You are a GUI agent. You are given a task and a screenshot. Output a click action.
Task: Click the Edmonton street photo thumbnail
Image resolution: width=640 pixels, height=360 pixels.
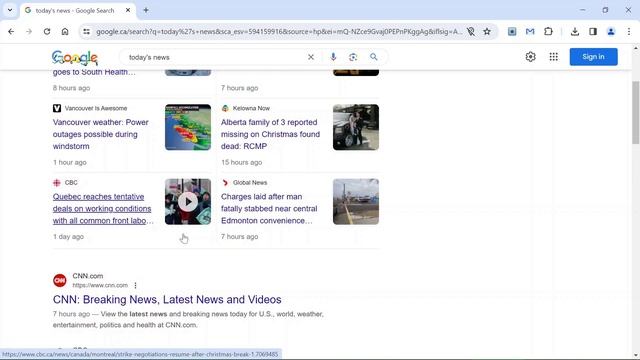[x=356, y=202]
